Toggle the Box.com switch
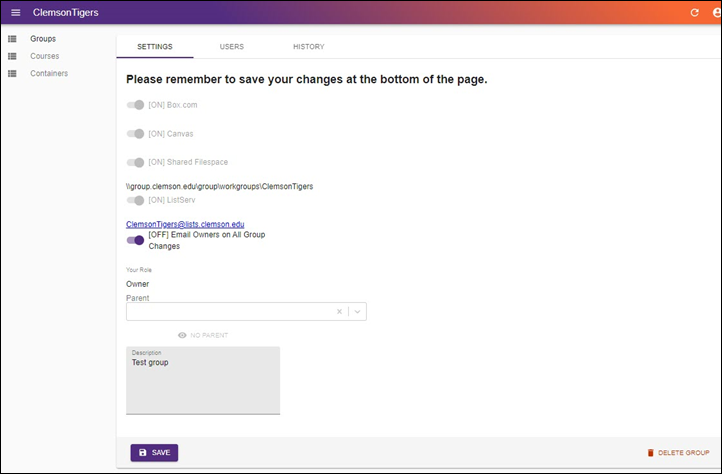 [135, 105]
